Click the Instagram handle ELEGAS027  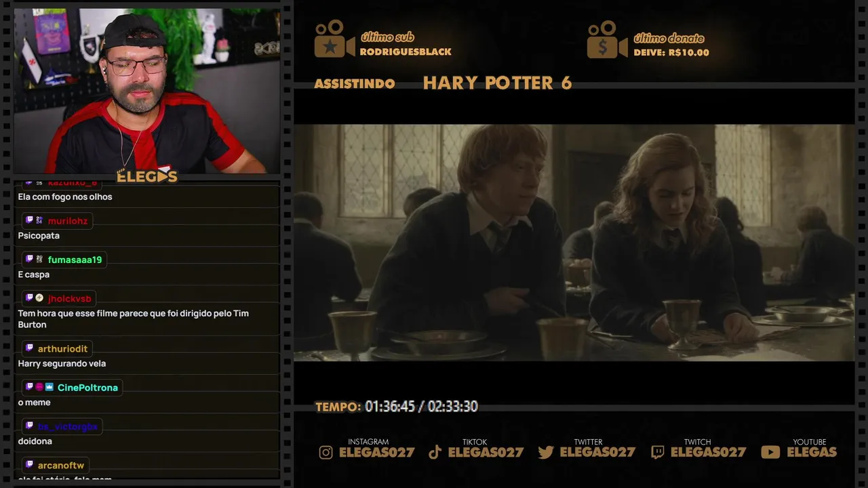376,453
